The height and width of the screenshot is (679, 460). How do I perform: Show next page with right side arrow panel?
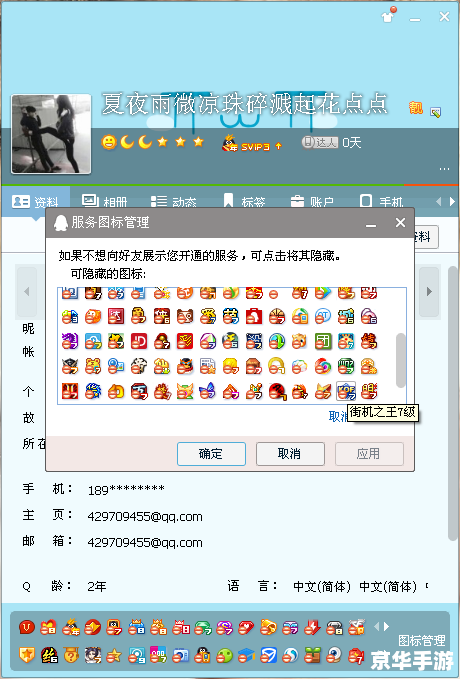(x=429, y=291)
